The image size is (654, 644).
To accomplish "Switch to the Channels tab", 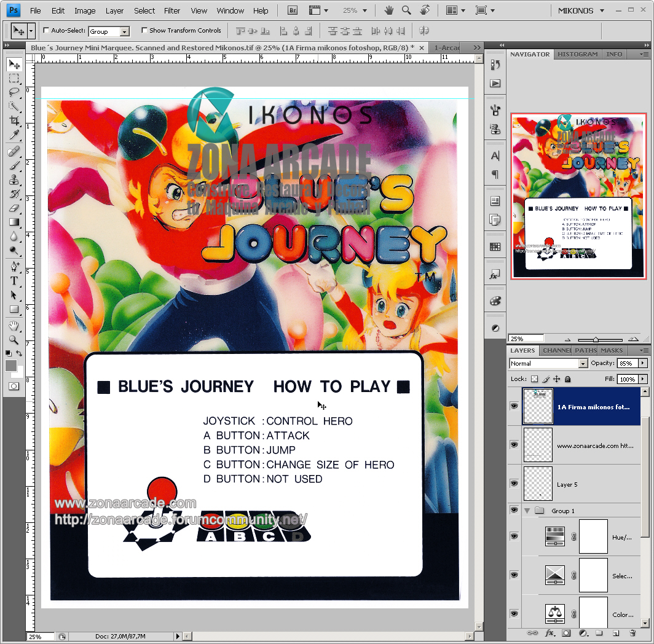I will pyautogui.click(x=555, y=350).
